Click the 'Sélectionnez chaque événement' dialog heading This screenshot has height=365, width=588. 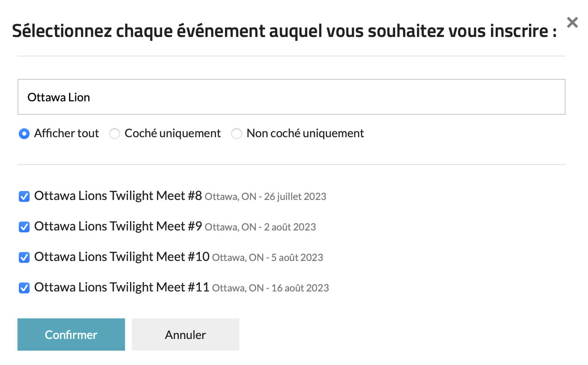click(284, 32)
